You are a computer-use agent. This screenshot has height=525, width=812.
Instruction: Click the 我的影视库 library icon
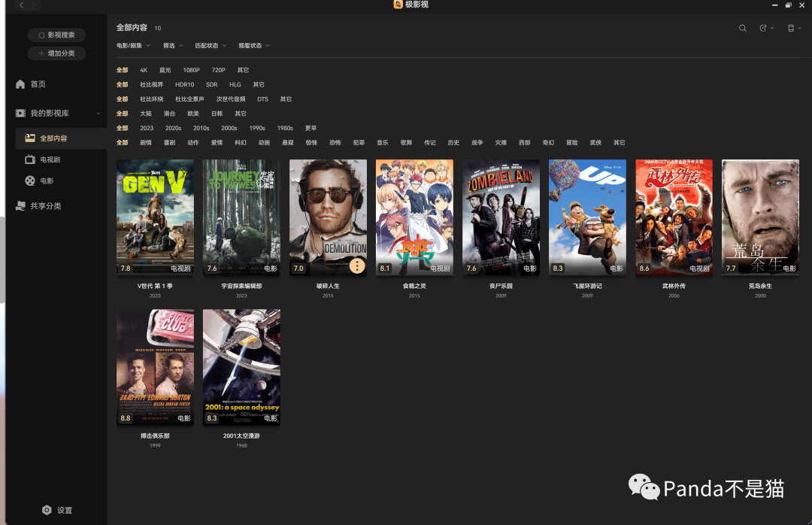(x=20, y=113)
